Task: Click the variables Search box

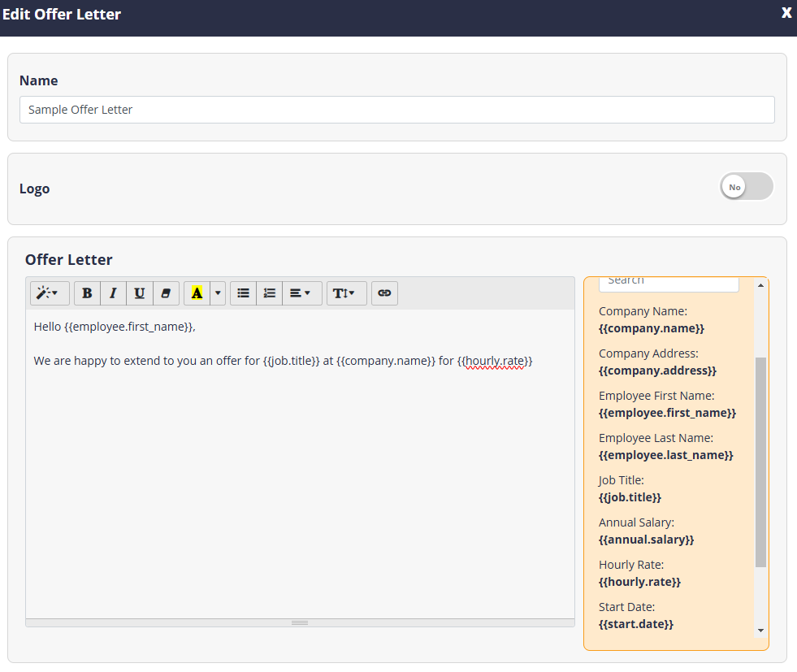Action: [668, 282]
